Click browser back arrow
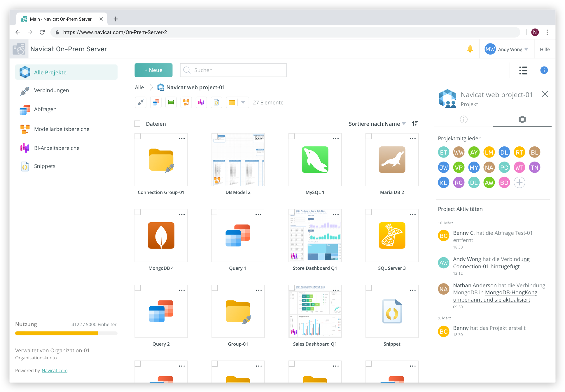 tap(18, 32)
